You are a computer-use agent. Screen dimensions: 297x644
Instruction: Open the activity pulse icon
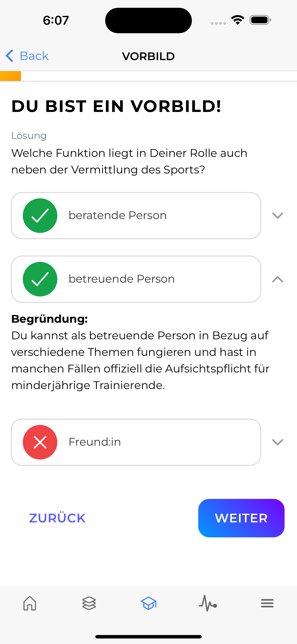208,603
